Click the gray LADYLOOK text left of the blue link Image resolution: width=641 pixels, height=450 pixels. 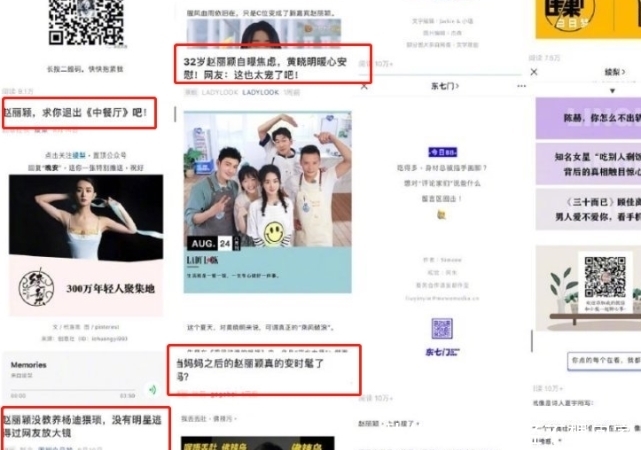[x=220, y=92]
